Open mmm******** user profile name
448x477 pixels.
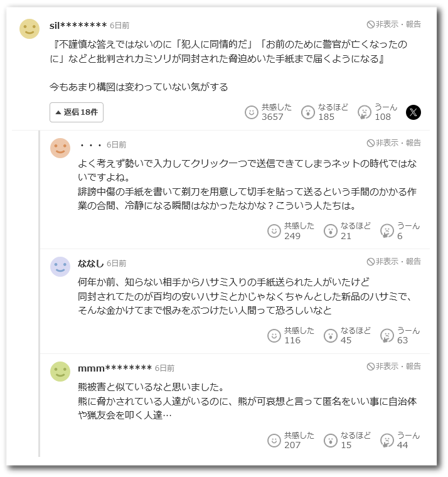point(115,368)
